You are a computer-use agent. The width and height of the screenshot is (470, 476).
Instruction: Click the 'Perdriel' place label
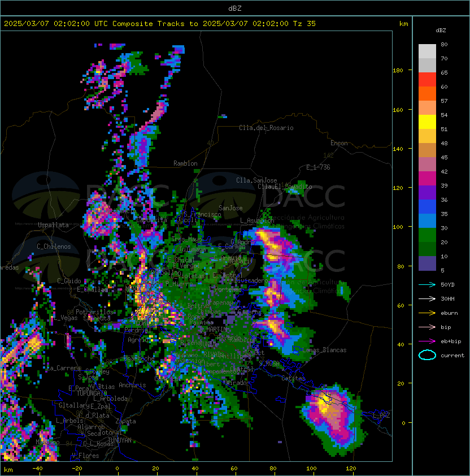point(138,330)
